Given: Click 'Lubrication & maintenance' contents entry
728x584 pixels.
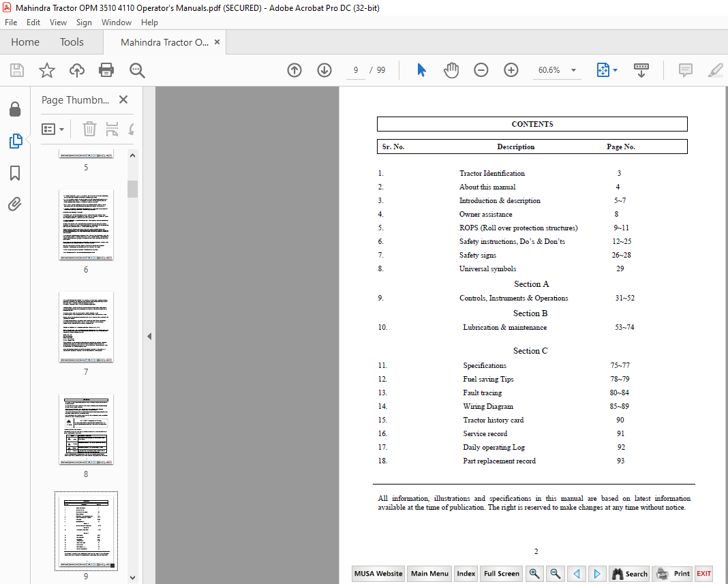Looking at the screenshot, I should pyautogui.click(x=504, y=327).
